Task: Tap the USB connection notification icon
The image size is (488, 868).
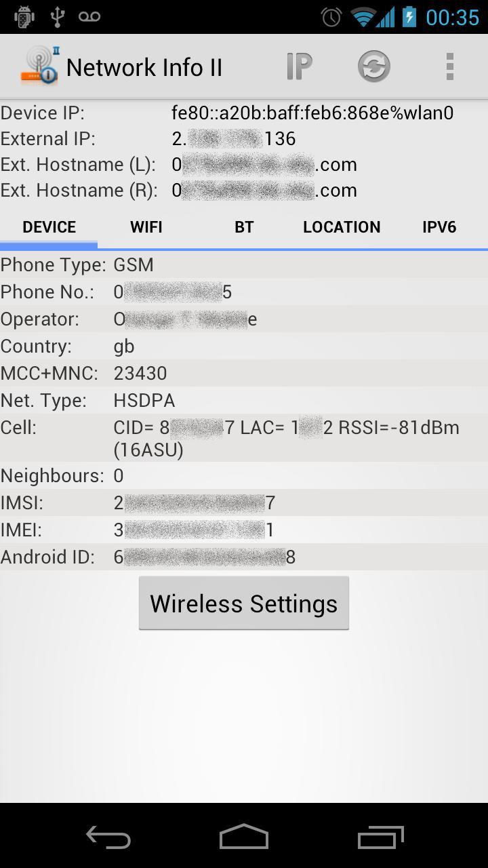Action: point(58,17)
